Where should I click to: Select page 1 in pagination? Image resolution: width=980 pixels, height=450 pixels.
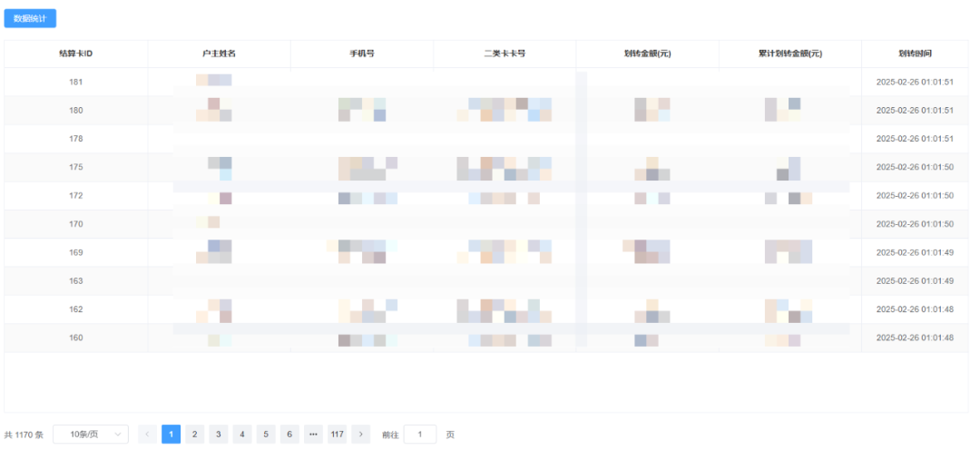(x=171, y=435)
